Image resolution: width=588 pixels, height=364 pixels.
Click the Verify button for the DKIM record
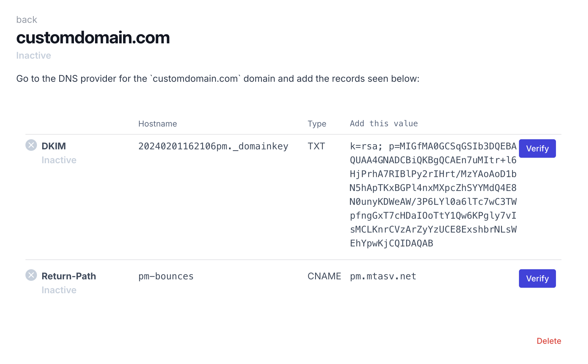point(537,148)
